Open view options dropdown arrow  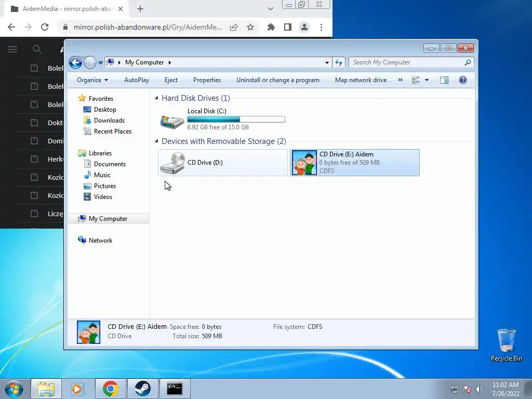(427, 80)
